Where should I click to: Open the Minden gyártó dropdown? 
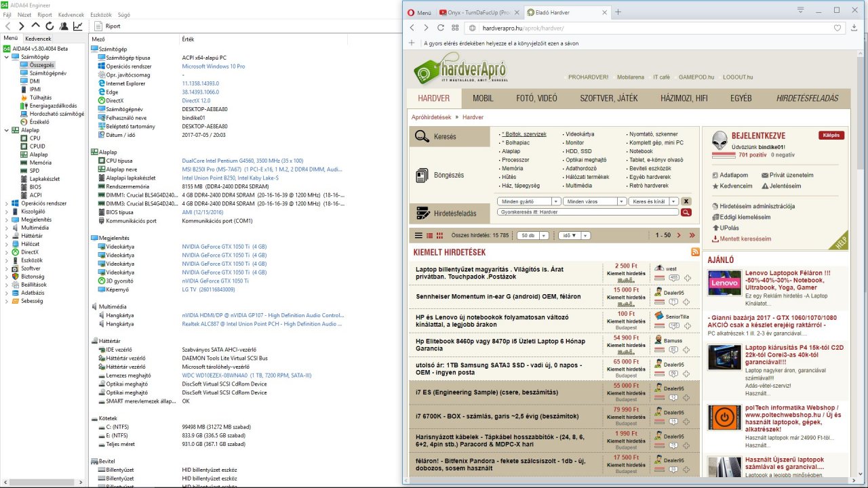529,201
